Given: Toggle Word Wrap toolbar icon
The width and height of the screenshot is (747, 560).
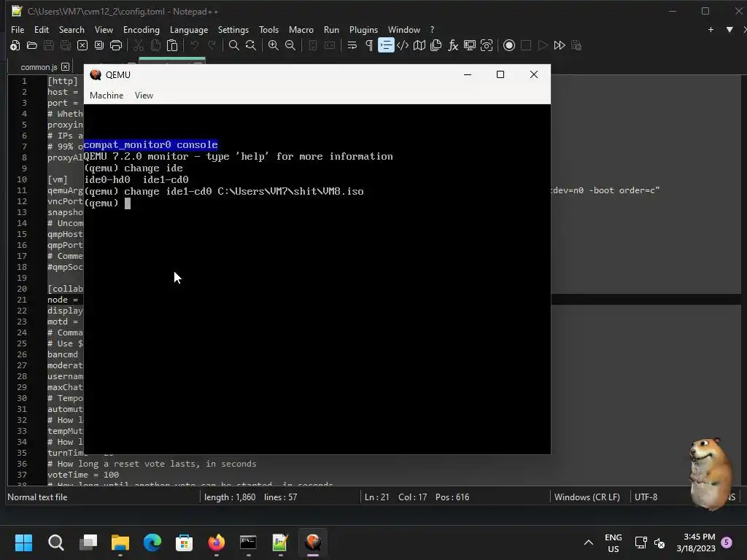Looking at the screenshot, I should [x=352, y=45].
